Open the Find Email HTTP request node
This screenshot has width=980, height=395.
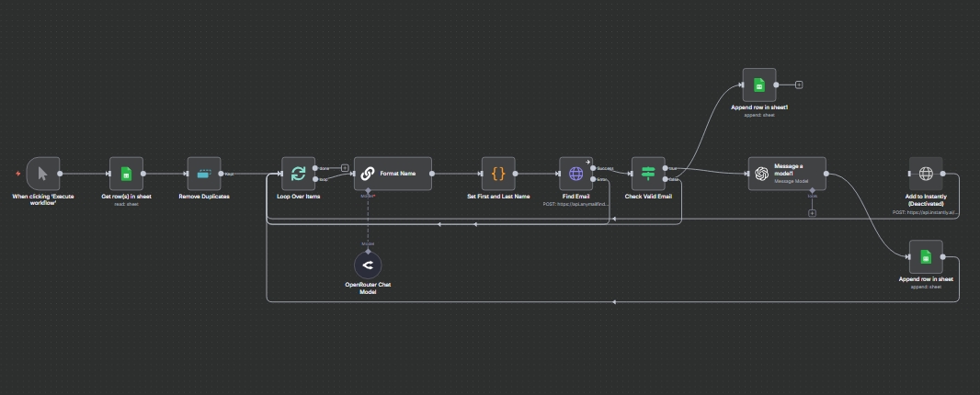click(x=576, y=174)
